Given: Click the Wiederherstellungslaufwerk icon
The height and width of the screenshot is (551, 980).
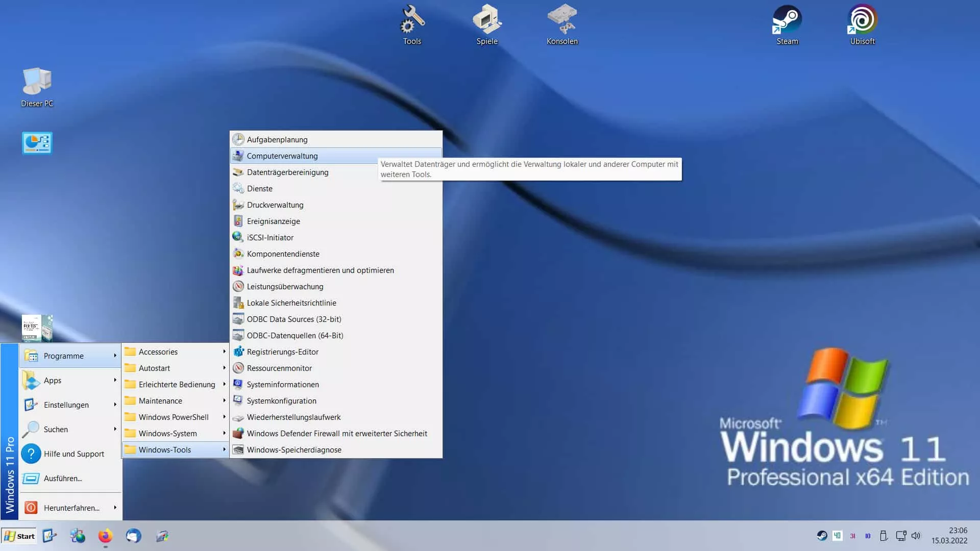Looking at the screenshot, I should (x=238, y=417).
